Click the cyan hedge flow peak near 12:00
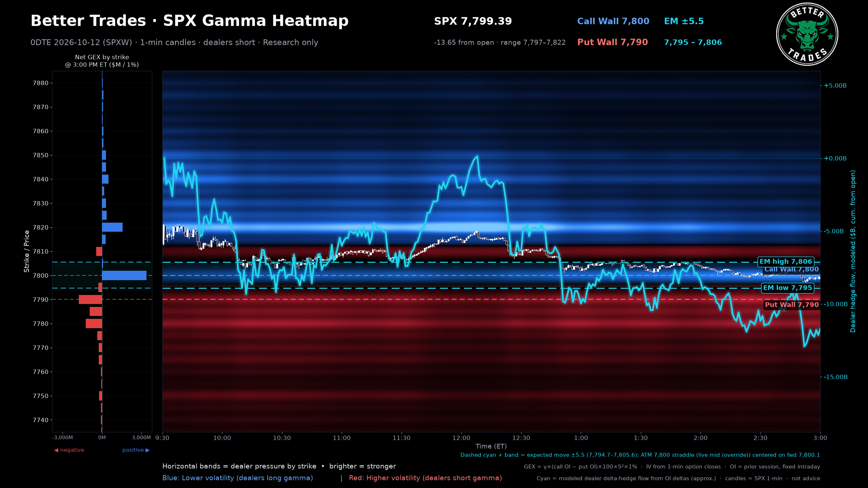The image size is (868, 488). click(477, 157)
